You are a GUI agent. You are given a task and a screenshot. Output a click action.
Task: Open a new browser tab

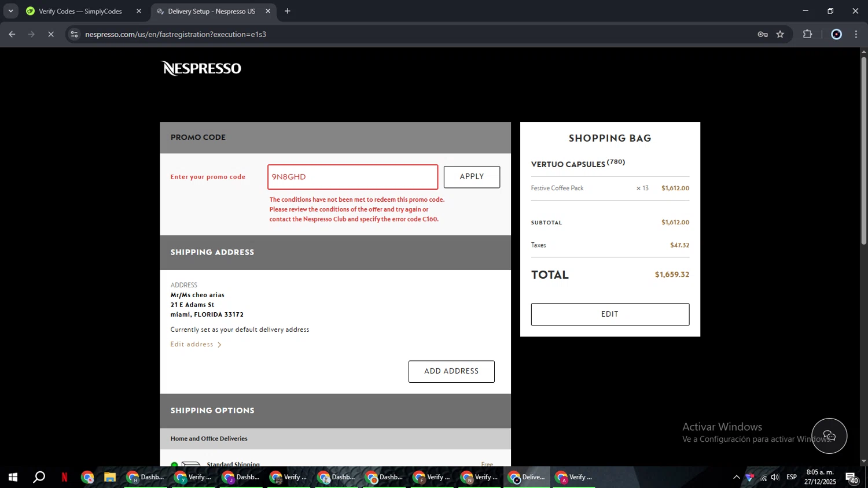pyautogui.click(x=288, y=11)
